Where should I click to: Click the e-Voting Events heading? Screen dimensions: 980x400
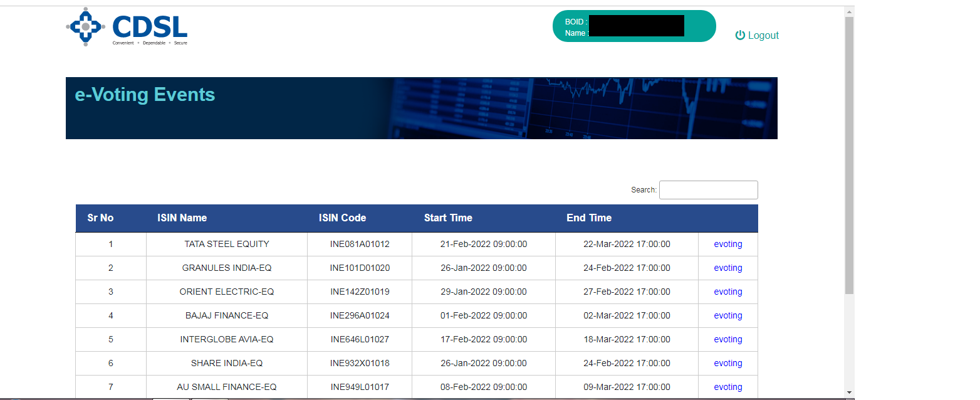point(145,95)
